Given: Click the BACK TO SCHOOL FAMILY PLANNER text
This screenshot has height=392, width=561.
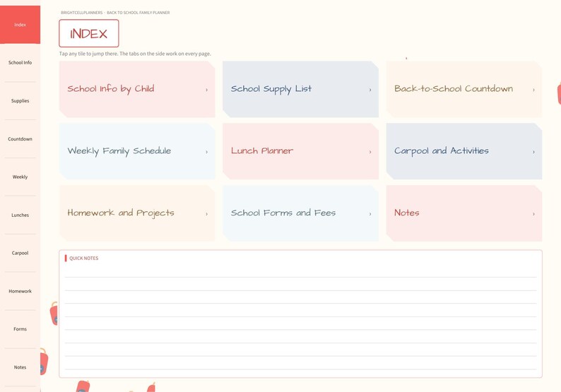Looking at the screenshot, I should 138,13.
